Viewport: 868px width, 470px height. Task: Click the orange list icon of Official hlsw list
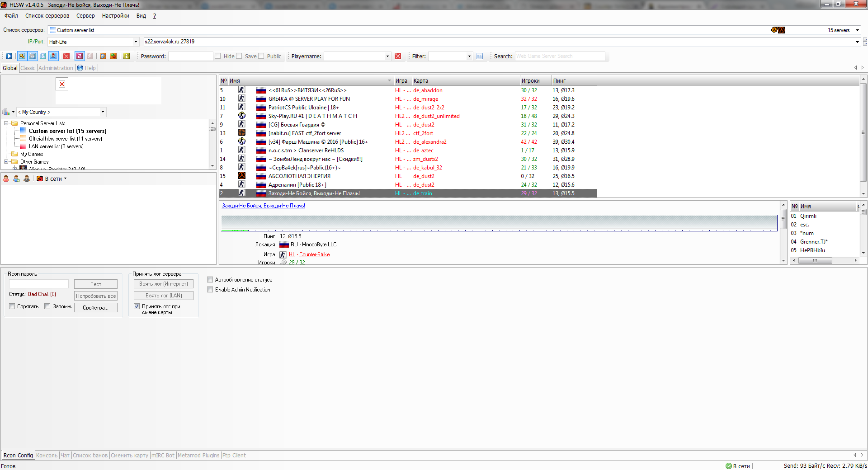23,139
